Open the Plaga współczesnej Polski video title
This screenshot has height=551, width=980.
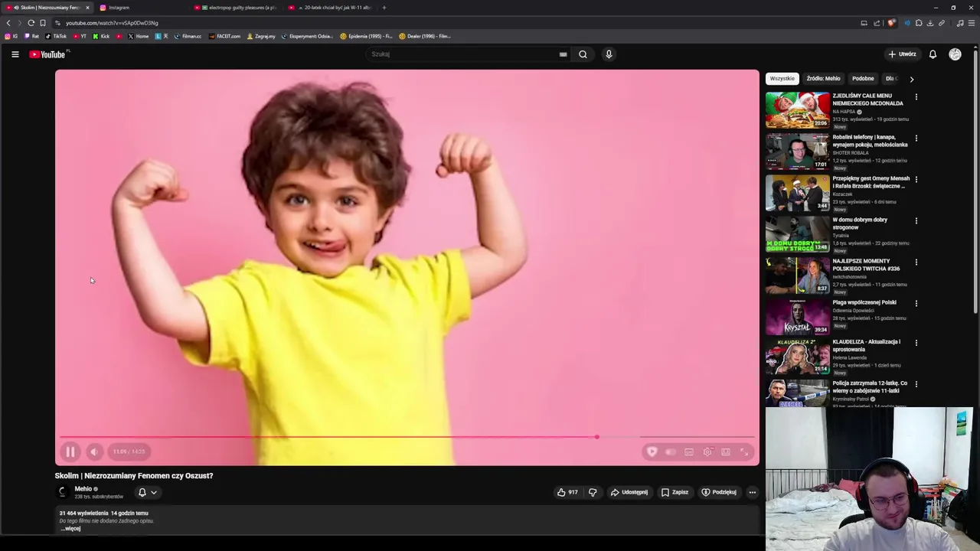pos(864,302)
